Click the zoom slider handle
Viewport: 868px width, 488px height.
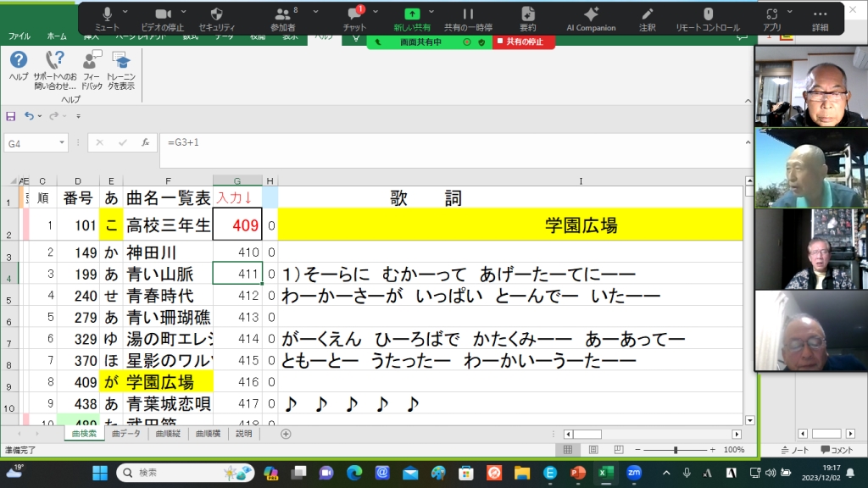click(676, 450)
